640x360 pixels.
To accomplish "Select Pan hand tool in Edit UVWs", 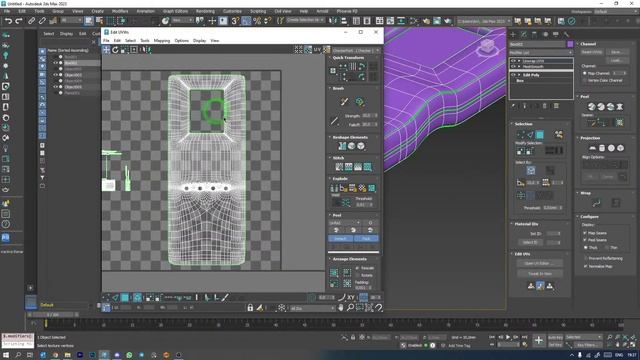I will [341, 308].
